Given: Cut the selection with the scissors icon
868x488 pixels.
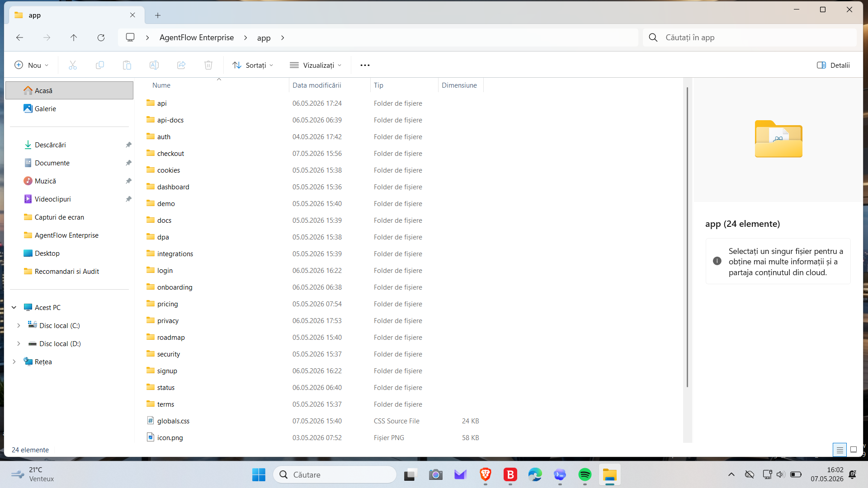Looking at the screenshot, I should (x=73, y=65).
